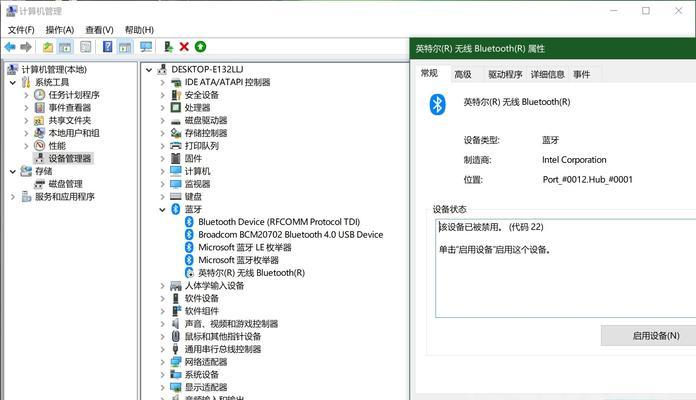Viewport: 696px width, 400px height.
Task: Click the icon of Microsoft 蓝牙 LE 枚举器
Action: pyautogui.click(x=189, y=247)
